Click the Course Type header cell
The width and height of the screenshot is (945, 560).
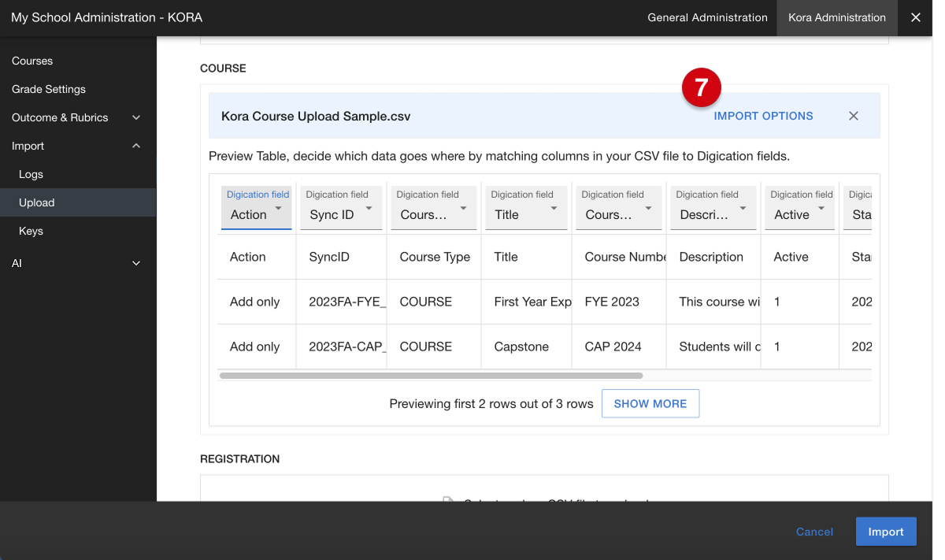pos(434,257)
